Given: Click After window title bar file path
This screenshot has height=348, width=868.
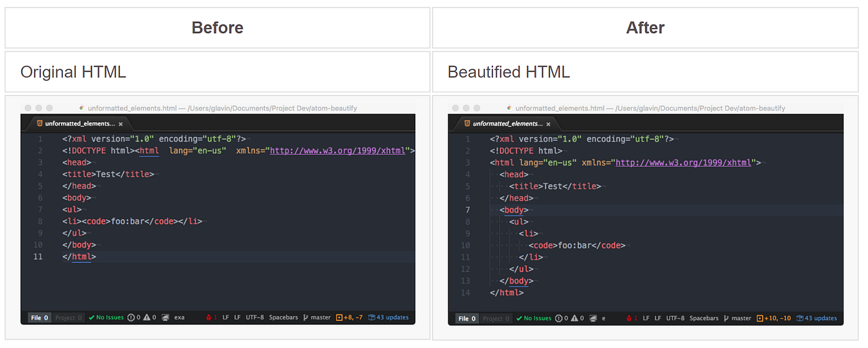Looking at the screenshot, I should (650, 108).
